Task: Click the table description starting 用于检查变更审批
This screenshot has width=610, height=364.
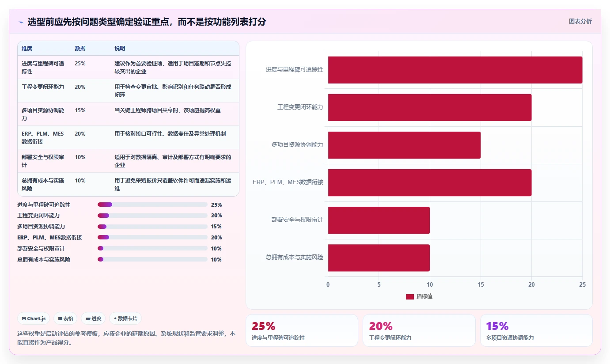Action: coord(173,91)
